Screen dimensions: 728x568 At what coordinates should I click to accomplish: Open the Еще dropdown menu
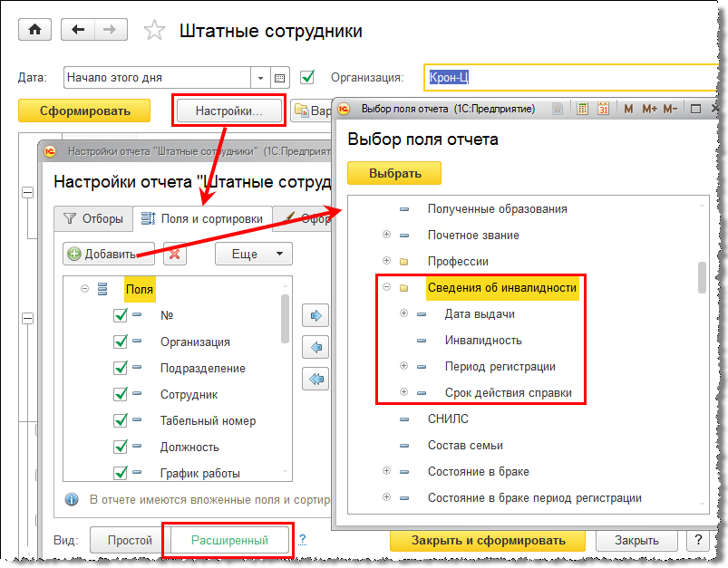pyautogui.click(x=254, y=254)
